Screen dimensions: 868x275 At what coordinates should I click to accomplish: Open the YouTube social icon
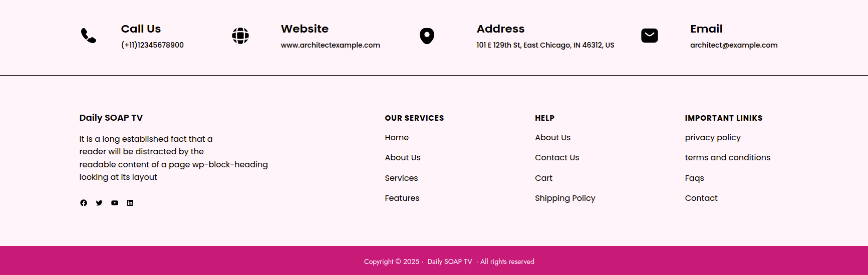115,203
